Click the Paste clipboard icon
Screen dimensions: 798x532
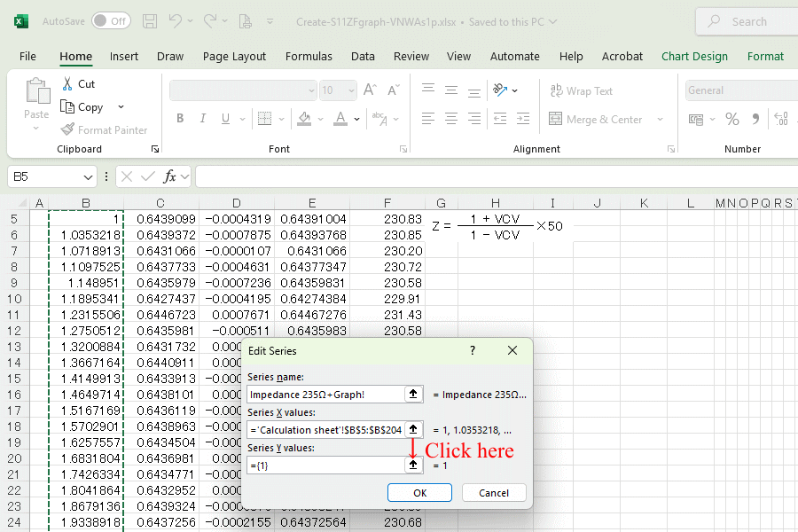pos(36,90)
